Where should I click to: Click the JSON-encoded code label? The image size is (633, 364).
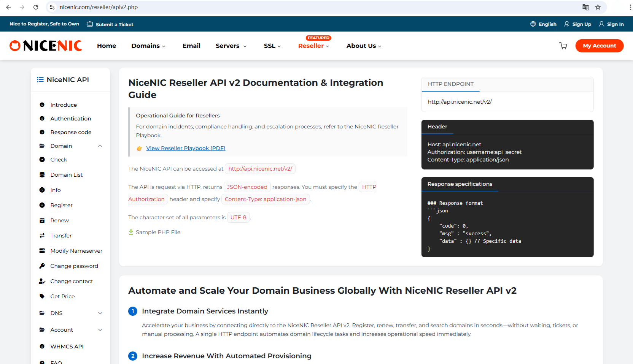(x=247, y=187)
